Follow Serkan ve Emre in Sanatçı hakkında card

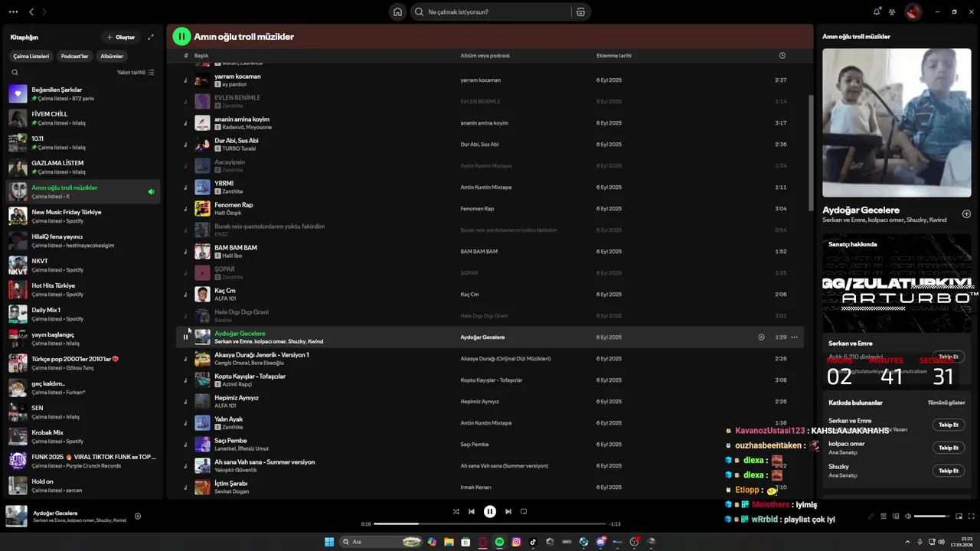(x=949, y=357)
